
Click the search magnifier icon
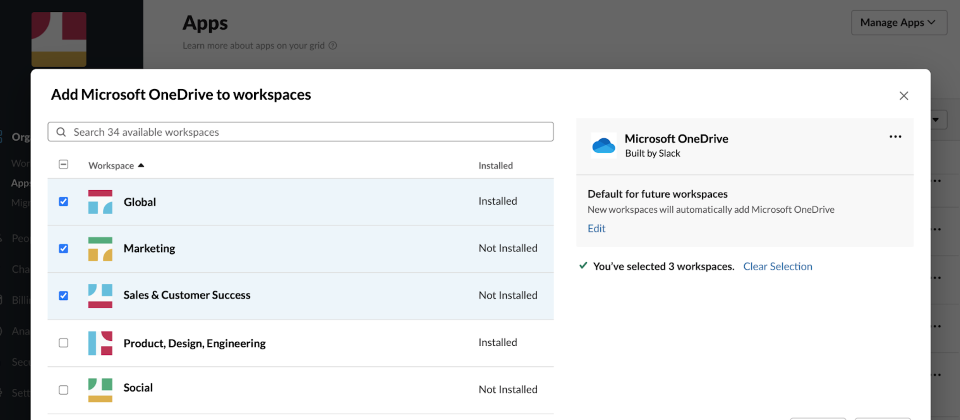[x=61, y=132]
